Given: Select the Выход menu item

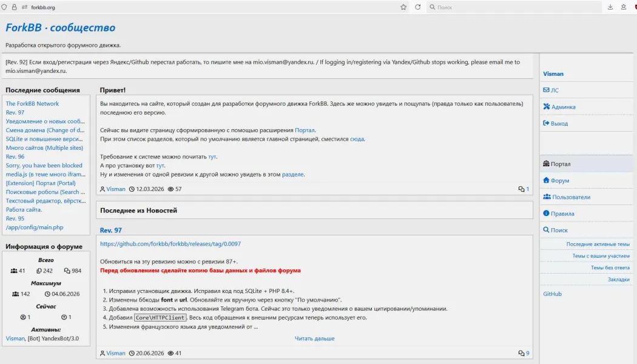Looking at the screenshot, I should click(586, 123).
